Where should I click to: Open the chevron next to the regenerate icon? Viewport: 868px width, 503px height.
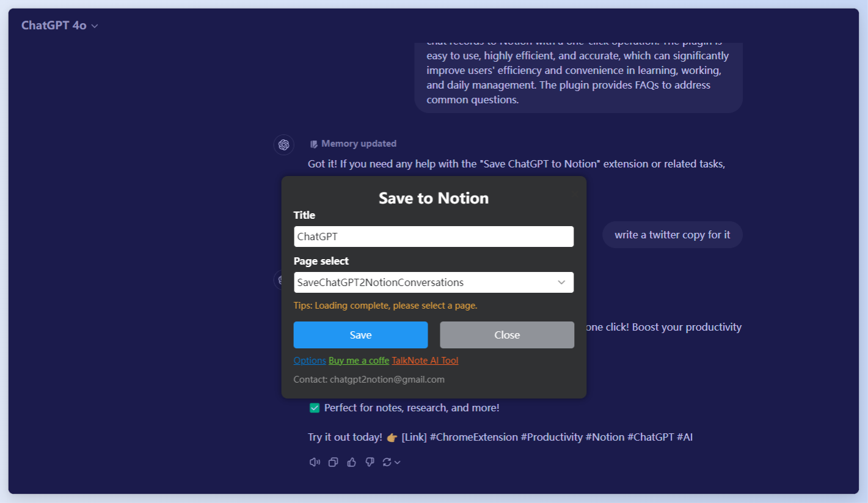pyautogui.click(x=398, y=463)
